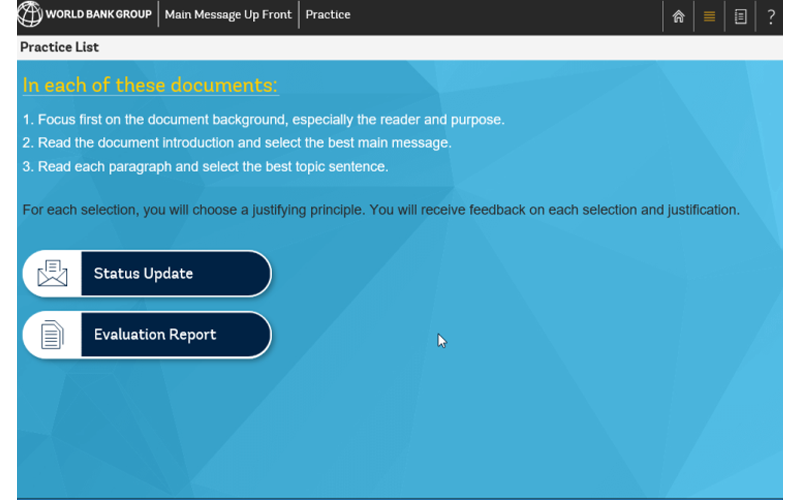Go to the Home page icon
Screen dimensions: 800x500
coord(678,16)
